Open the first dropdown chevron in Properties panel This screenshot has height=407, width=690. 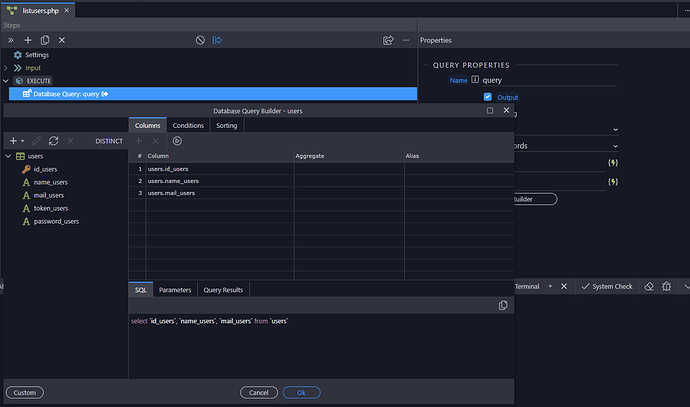(x=615, y=130)
